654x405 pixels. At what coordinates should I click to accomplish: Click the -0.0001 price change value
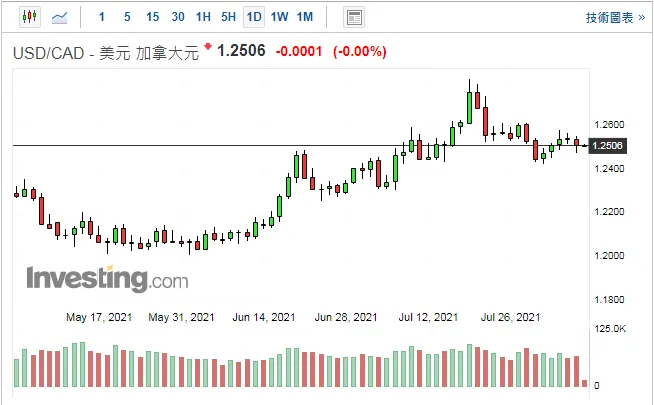pyautogui.click(x=299, y=52)
